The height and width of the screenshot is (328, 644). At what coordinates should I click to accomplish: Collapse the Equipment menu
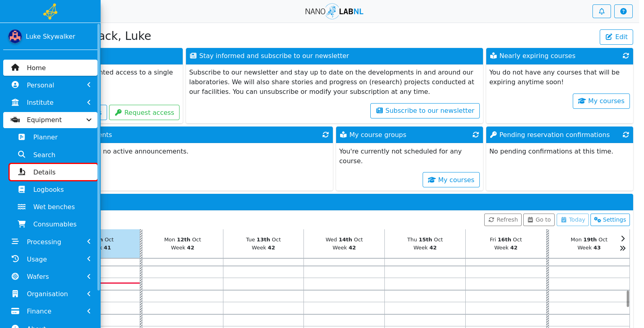[x=50, y=120]
